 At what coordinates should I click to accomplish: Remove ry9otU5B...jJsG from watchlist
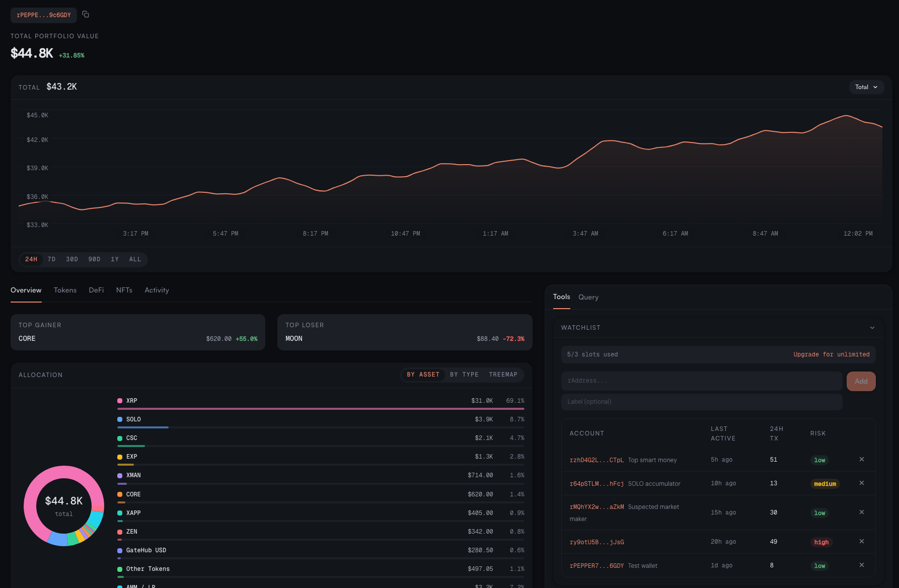(x=862, y=541)
